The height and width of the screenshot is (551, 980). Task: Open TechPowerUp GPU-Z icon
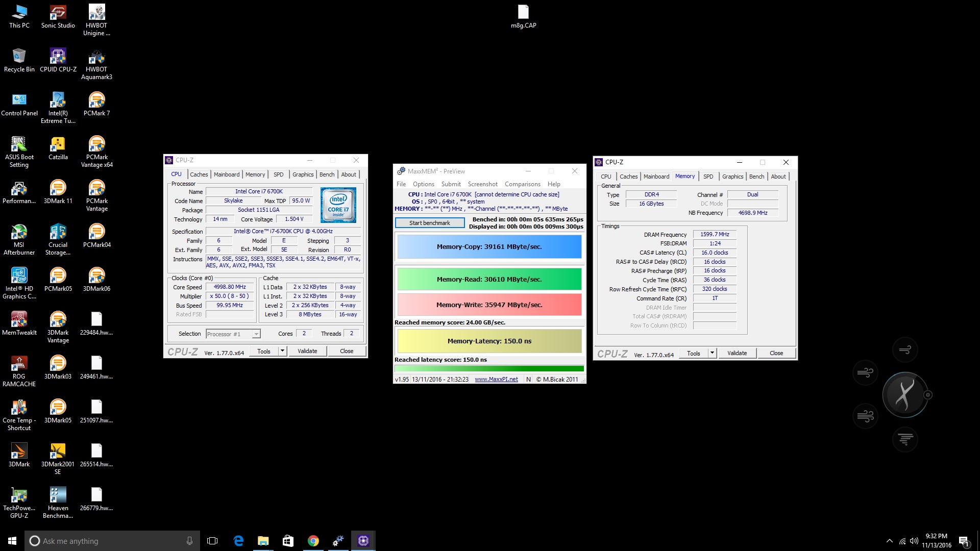(x=19, y=503)
